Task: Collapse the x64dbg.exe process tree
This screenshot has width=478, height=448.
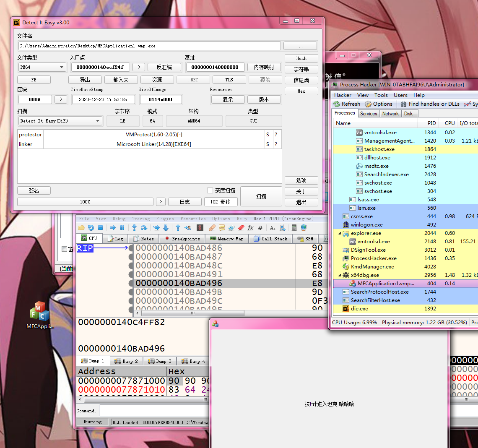Action: [340, 275]
